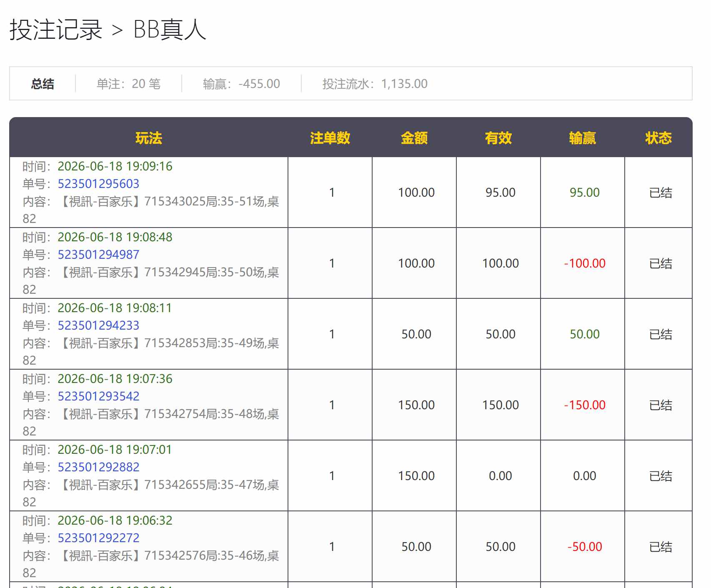Click valid amount 95.00 in first row

coord(501,193)
